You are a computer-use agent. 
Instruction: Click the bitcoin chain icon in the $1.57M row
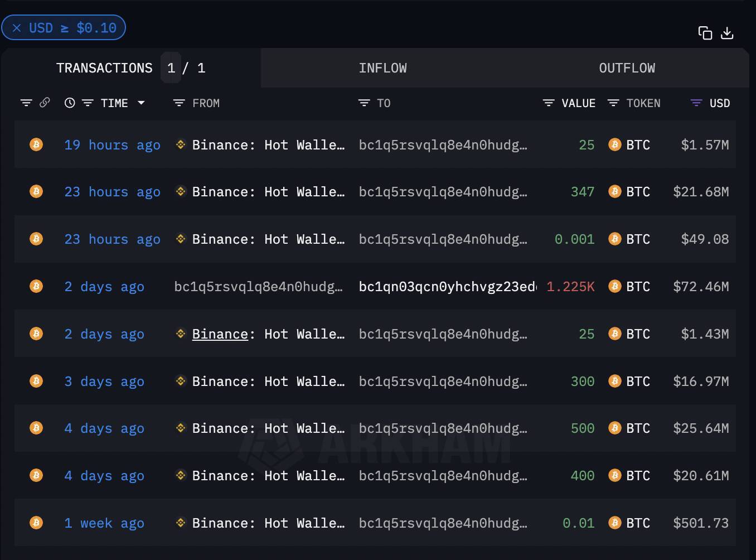coord(36,144)
